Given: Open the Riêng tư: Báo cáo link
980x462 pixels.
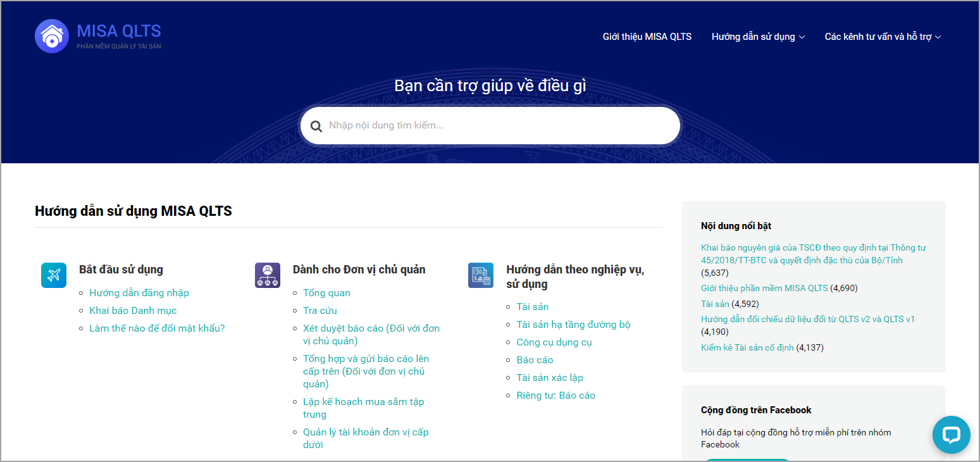Looking at the screenshot, I should tap(556, 396).
